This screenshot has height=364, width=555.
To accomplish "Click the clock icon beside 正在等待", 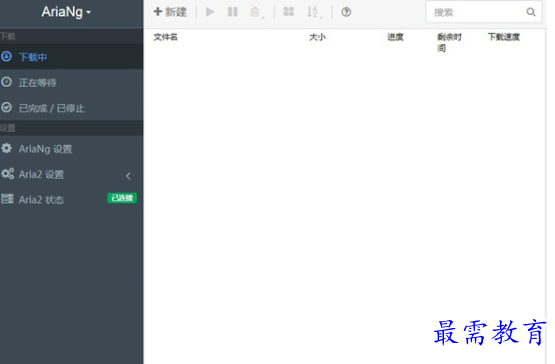I will (6, 82).
